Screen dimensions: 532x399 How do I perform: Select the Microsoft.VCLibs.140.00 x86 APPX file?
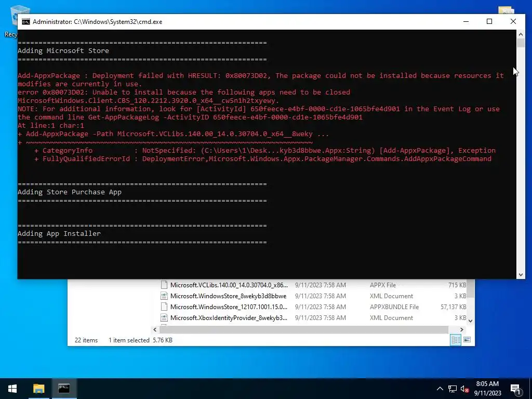click(x=229, y=285)
